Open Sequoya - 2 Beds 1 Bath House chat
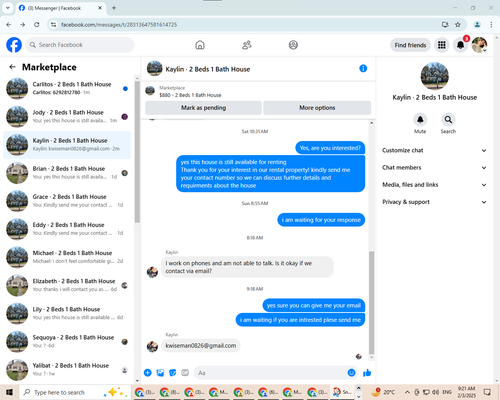This screenshot has width=500, height=400. tap(67, 341)
